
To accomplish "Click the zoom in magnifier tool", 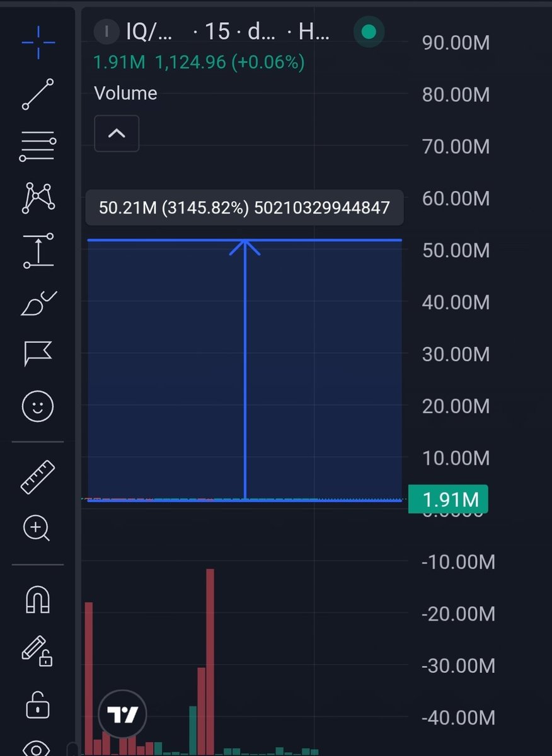I will click(x=37, y=529).
